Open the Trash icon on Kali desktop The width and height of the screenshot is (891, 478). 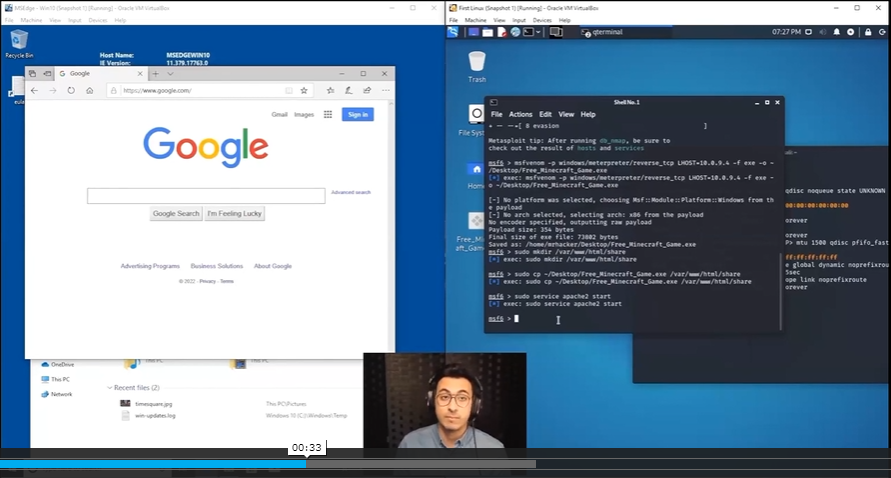point(477,62)
